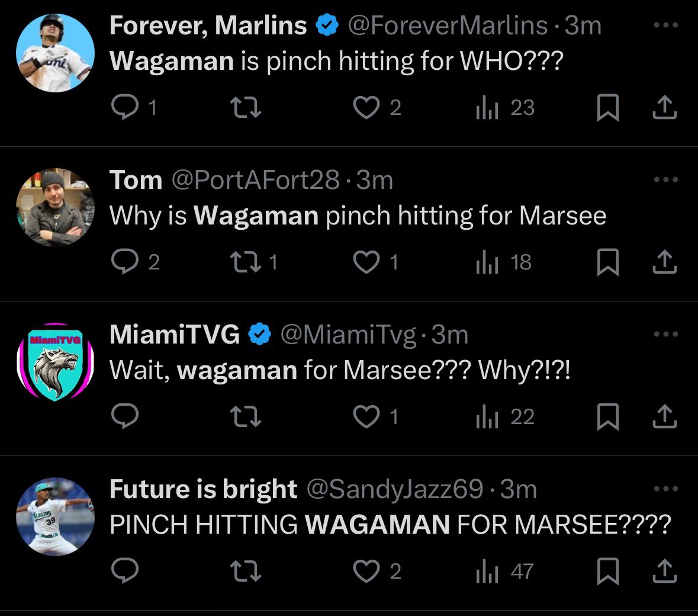Like the Future is bright tweet
The image size is (698, 616).
click(366, 571)
